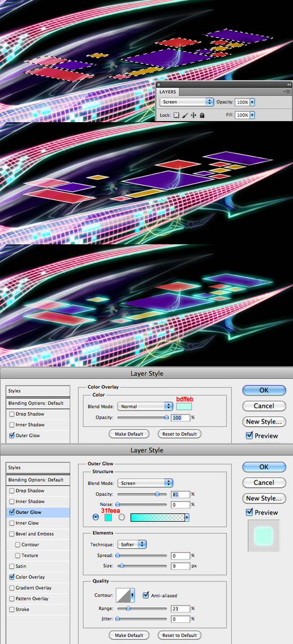Enable Inner Shadow in the Outer Glow dialog
Viewport: 293px width, 644px height.
tap(12, 501)
